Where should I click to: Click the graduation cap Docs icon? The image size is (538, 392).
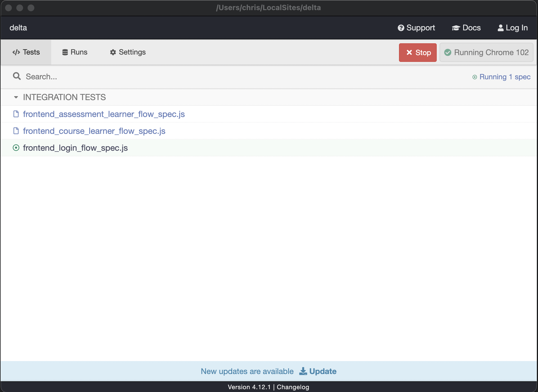[456, 28]
